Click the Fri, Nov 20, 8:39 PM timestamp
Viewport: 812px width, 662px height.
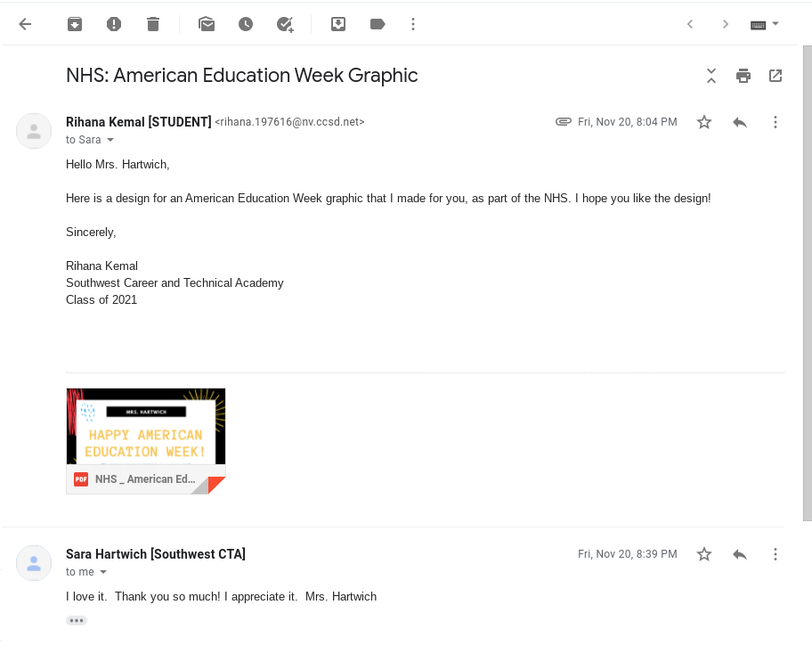[x=627, y=554]
